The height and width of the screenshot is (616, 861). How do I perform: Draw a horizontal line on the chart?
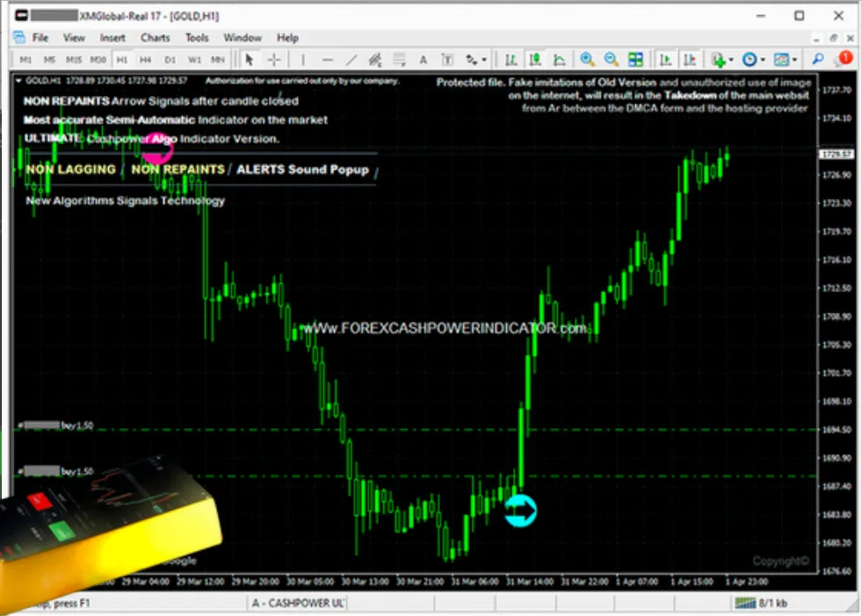tap(326, 59)
